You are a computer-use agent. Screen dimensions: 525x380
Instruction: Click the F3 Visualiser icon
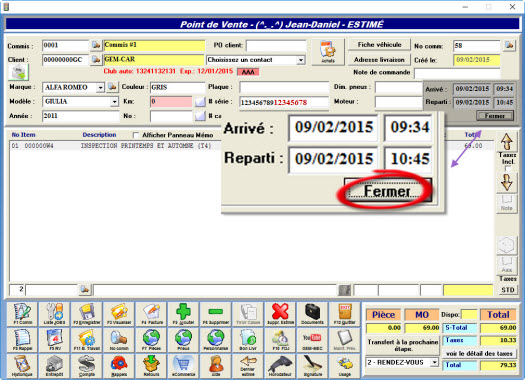119,314
